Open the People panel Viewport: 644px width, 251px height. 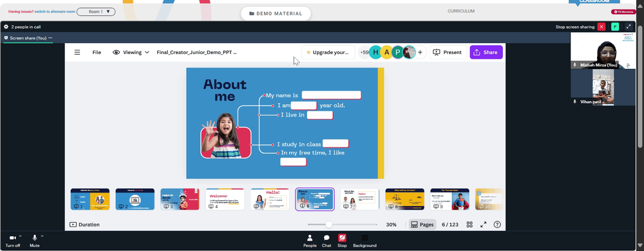point(310,241)
